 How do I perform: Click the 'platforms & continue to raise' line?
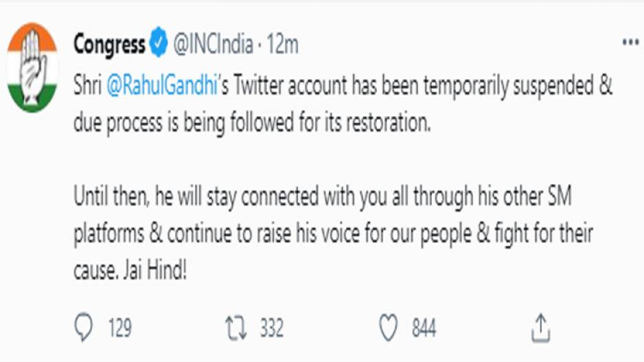tap(333, 234)
